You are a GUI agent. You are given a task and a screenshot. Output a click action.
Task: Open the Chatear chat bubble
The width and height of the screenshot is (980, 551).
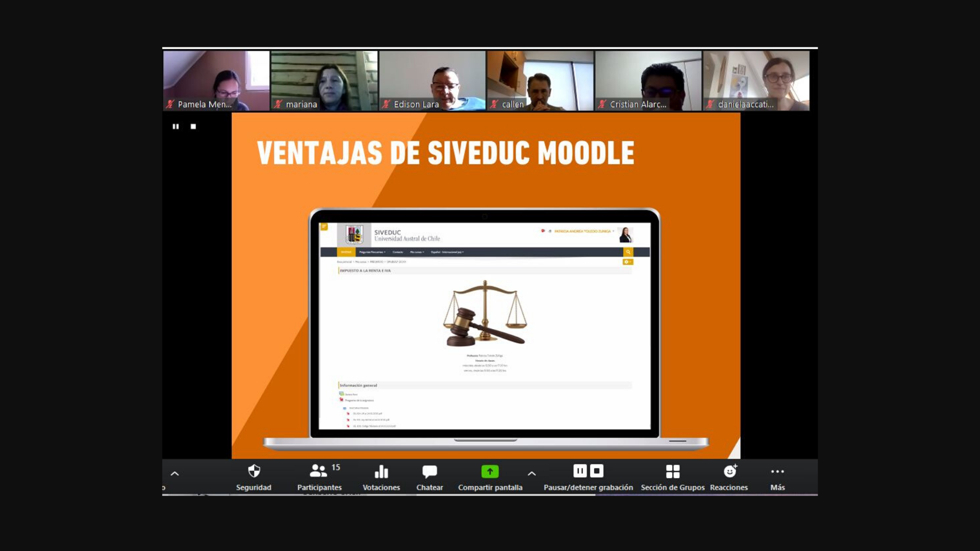click(x=429, y=471)
